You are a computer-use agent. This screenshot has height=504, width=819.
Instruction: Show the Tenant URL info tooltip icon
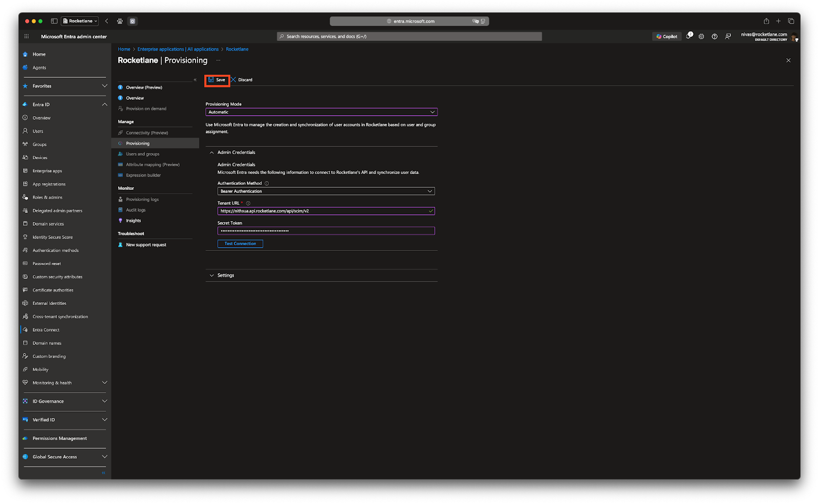click(248, 203)
